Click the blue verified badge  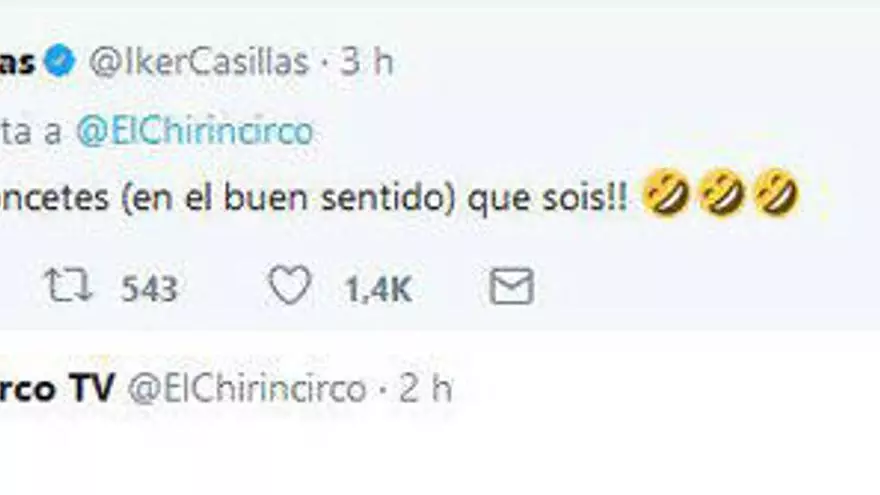(63, 63)
